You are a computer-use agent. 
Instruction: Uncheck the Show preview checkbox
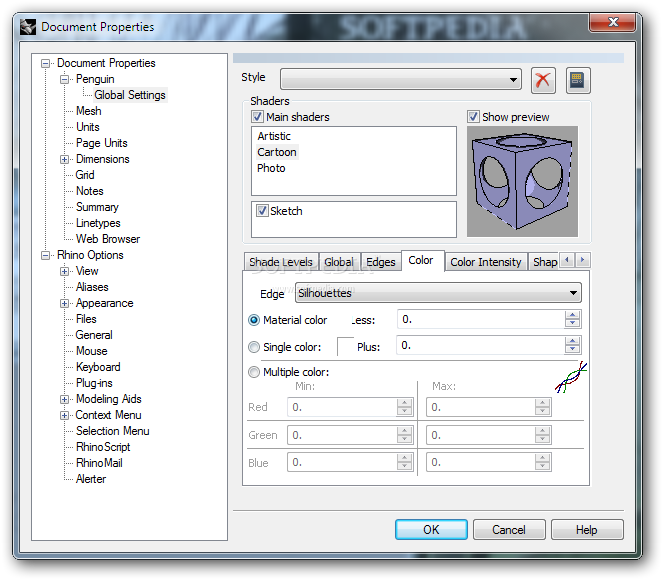point(473,116)
